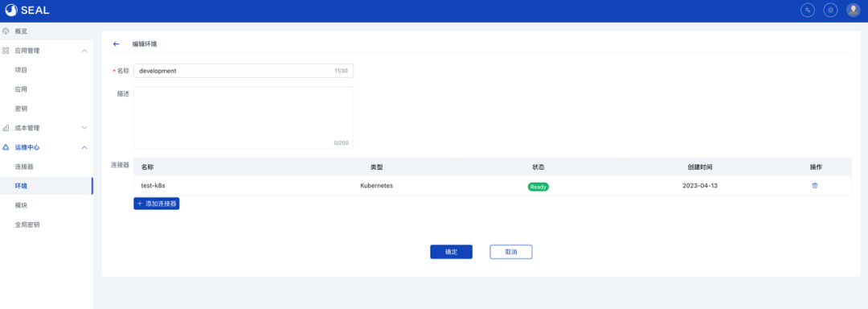The image size is (868, 309).
Task: Click the 概览 dashboard icon
Action: point(6,31)
